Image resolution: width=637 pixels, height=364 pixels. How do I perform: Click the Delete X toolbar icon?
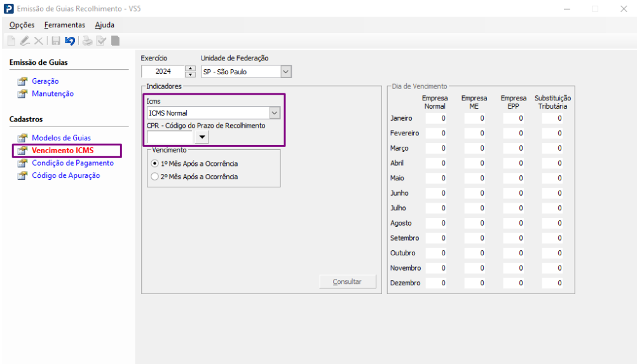pos(39,41)
